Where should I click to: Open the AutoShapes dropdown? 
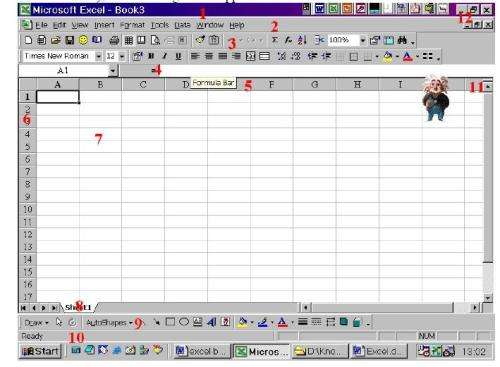click(109, 323)
